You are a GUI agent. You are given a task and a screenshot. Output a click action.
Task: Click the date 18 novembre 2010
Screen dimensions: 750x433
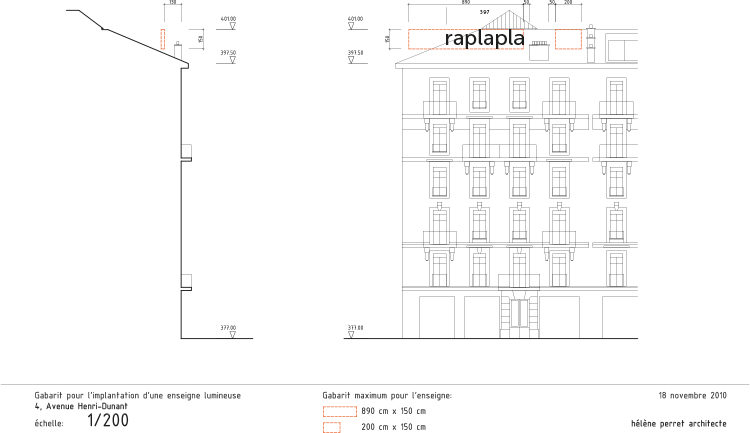[x=693, y=396]
